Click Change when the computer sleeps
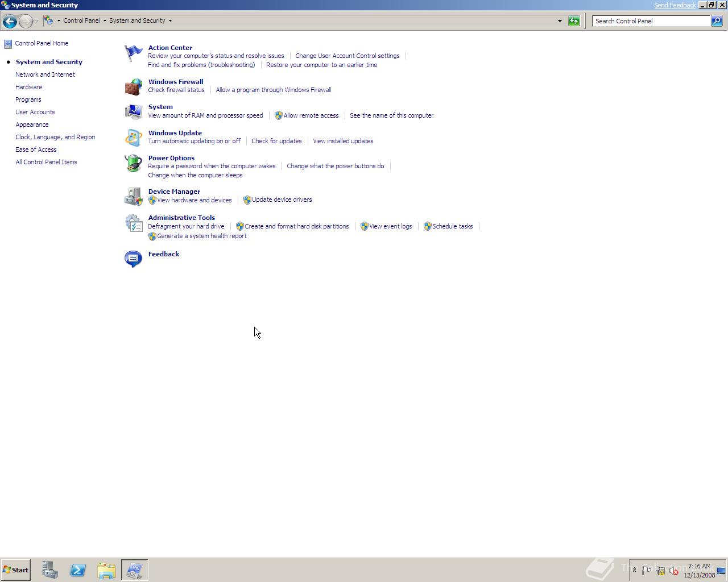The image size is (728, 582). pos(195,175)
